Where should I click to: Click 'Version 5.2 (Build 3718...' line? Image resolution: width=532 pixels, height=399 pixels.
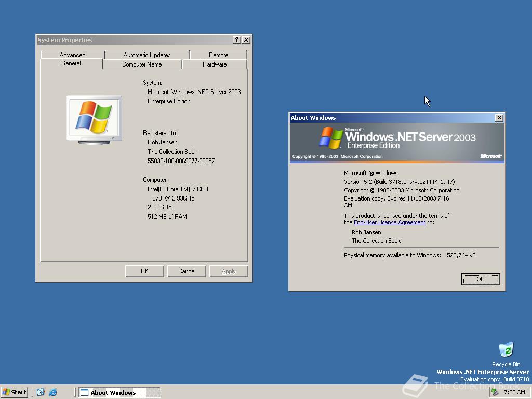[x=400, y=182]
